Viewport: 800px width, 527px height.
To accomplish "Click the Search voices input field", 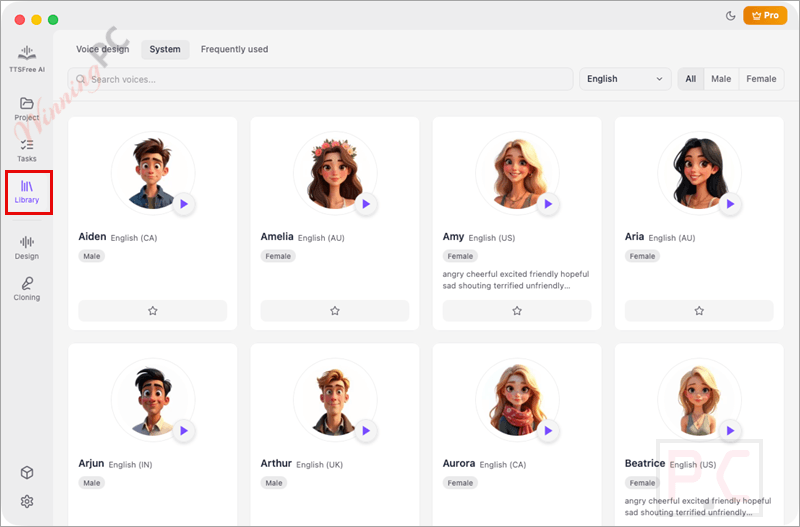I will pyautogui.click(x=320, y=79).
